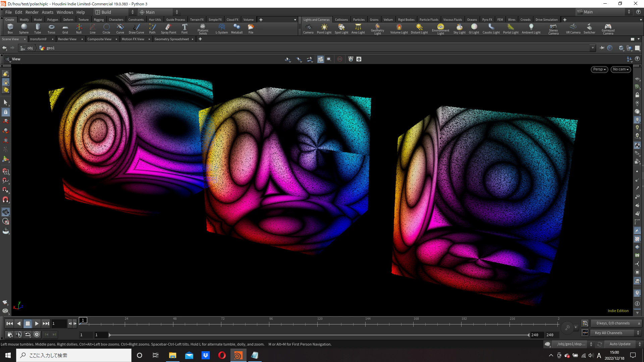This screenshot has width=644, height=362.
Task: Open the Auto Update mode dropdown
Action: (624, 344)
